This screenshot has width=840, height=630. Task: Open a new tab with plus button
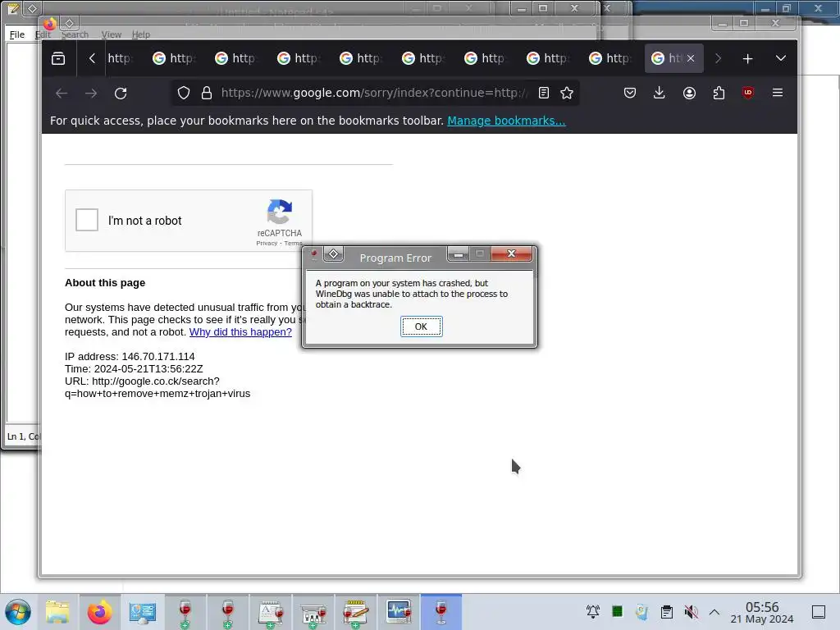click(x=748, y=58)
